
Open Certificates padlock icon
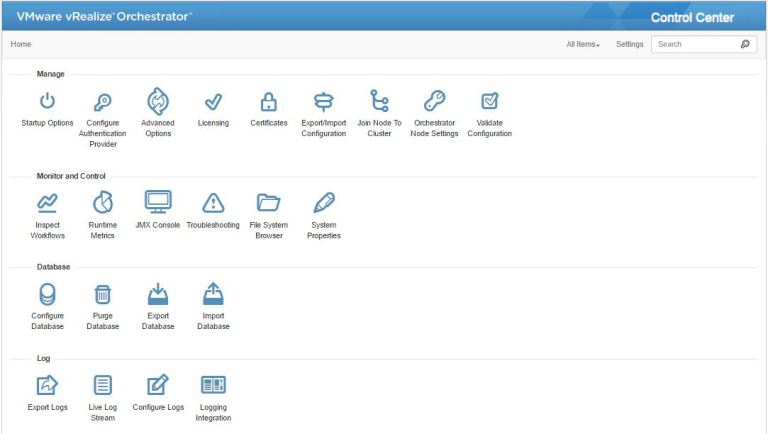268,101
